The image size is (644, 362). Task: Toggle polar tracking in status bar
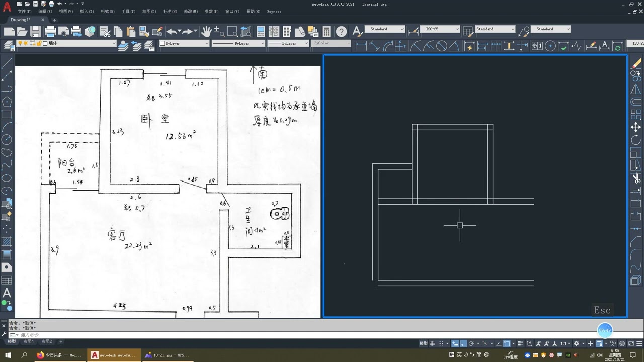(471, 344)
